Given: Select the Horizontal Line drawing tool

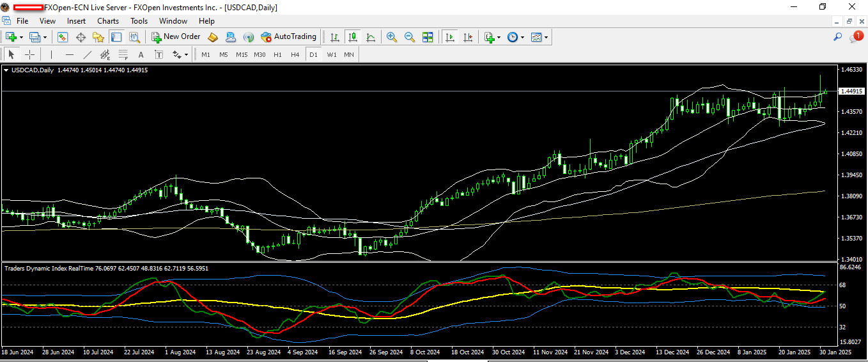Looking at the screenshot, I should click(x=69, y=54).
